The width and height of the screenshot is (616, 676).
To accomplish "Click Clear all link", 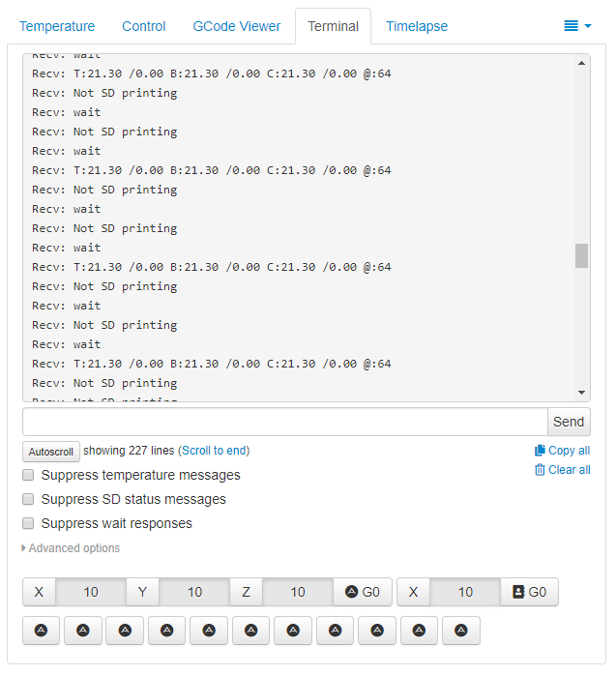I will pos(569,470).
